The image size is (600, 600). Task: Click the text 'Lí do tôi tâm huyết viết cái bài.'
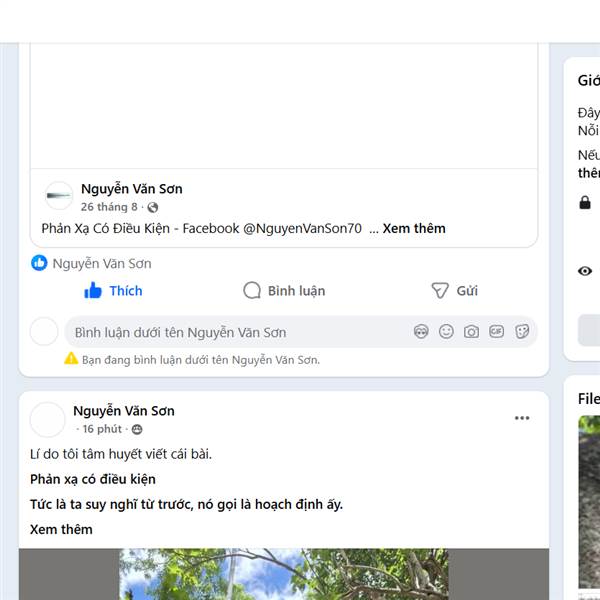[x=121, y=454]
